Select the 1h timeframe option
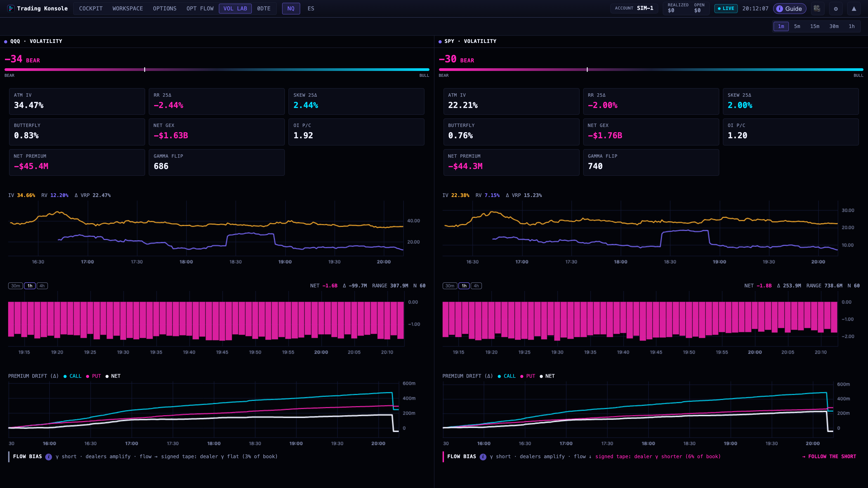The height and width of the screenshot is (488, 868). 851,26
